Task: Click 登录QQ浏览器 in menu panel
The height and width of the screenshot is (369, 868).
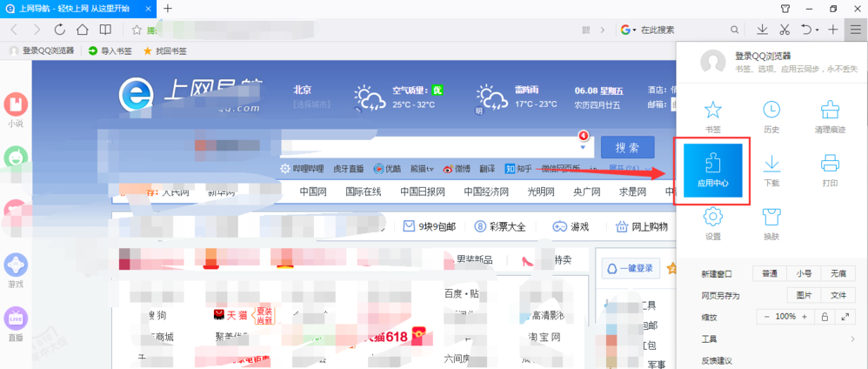Action: click(x=762, y=56)
